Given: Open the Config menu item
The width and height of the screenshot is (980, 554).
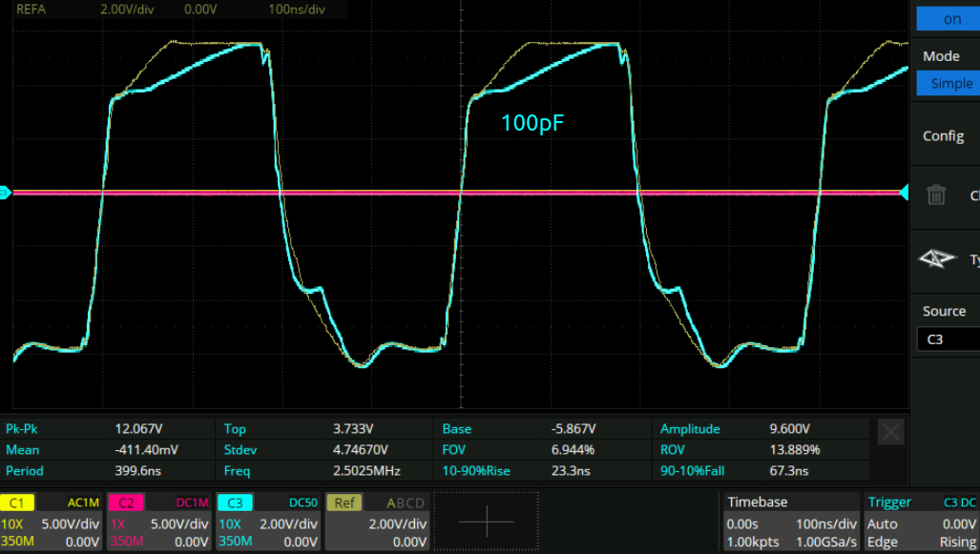Looking at the screenshot, I should point(943,135).
